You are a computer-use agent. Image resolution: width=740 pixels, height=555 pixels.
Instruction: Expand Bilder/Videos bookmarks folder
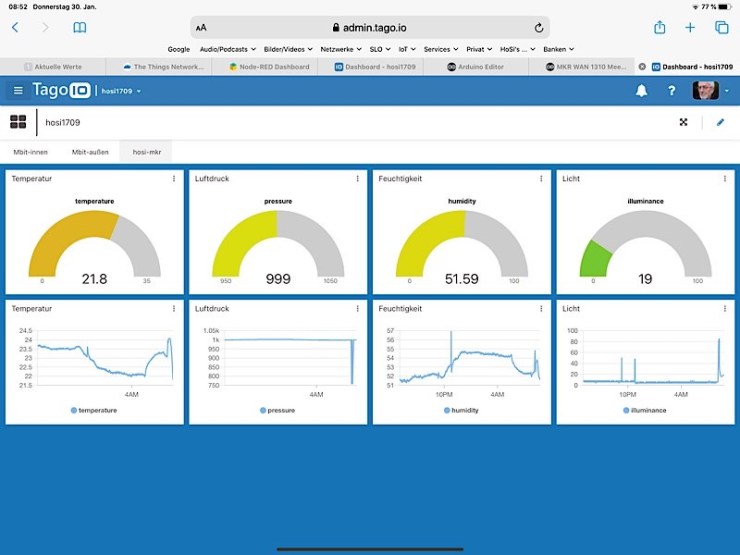click(x=288, y=49)
